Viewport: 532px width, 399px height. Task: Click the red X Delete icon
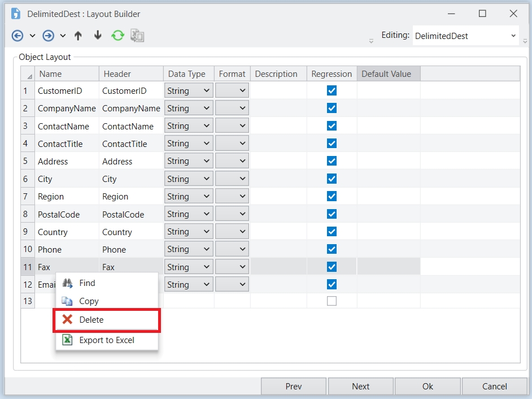68,320
